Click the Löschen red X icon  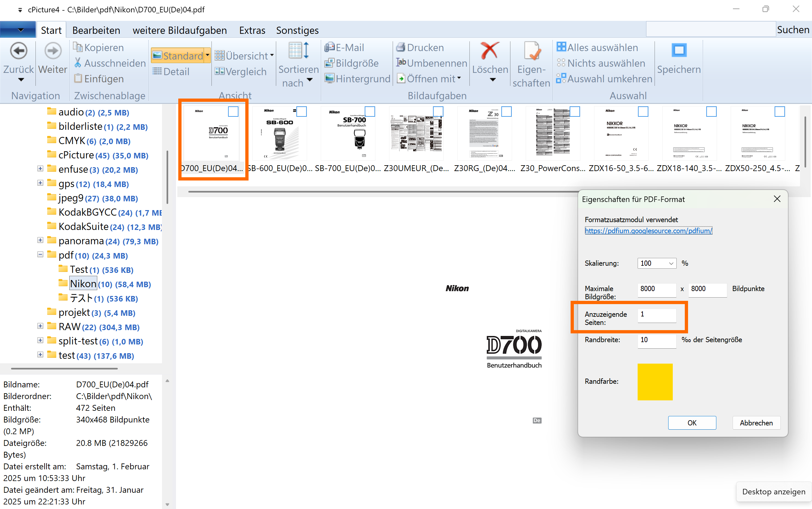pos(490,51)
